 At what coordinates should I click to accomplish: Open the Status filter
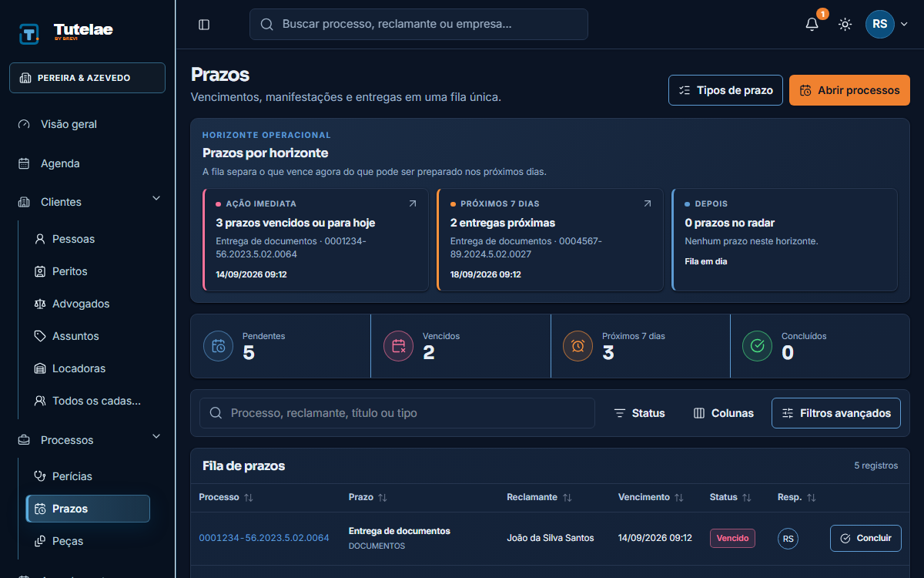pyautogui.click(x=640, y=413)
